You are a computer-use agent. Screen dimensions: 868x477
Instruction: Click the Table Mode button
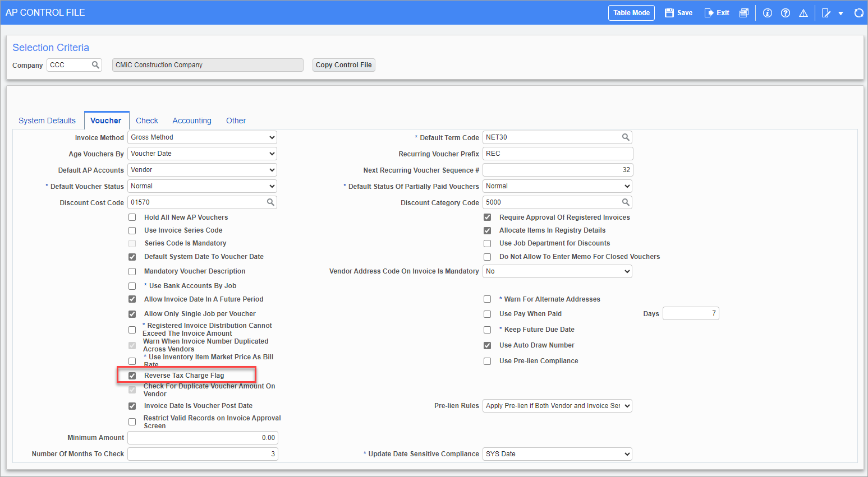(x=631, y=12)
